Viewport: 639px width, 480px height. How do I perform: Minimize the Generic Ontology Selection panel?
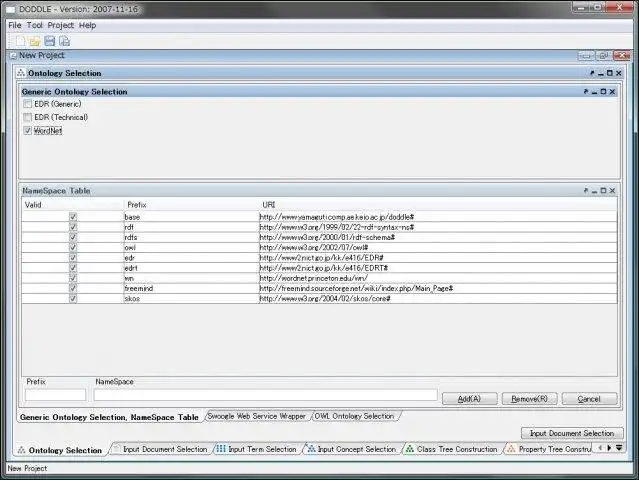pos(595,92)
